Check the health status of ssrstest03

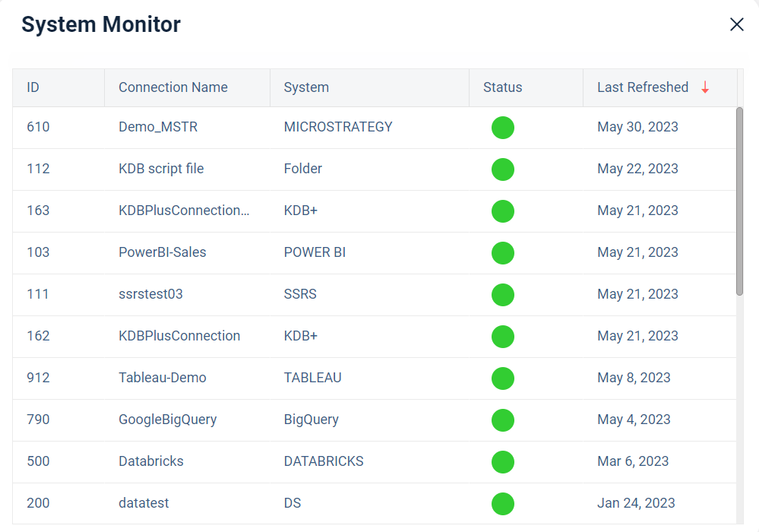(502, 295)
